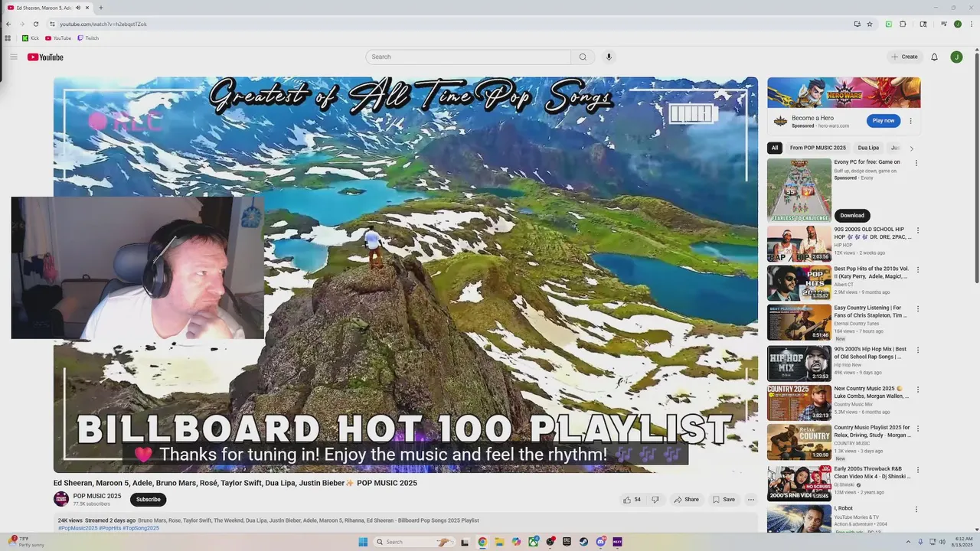Open the I, Robot movie thumbnail
Screen dimensions: 980x551
coord(799,519)
